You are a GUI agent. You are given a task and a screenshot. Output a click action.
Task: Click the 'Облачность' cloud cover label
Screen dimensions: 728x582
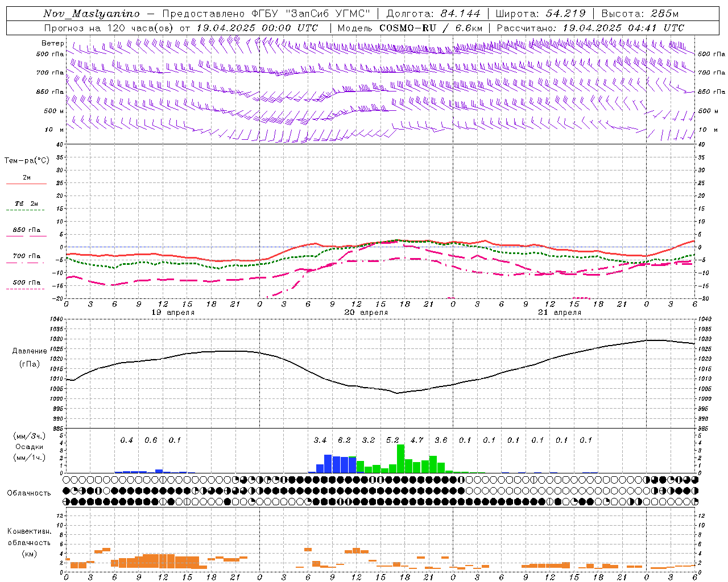click(29, 493)
